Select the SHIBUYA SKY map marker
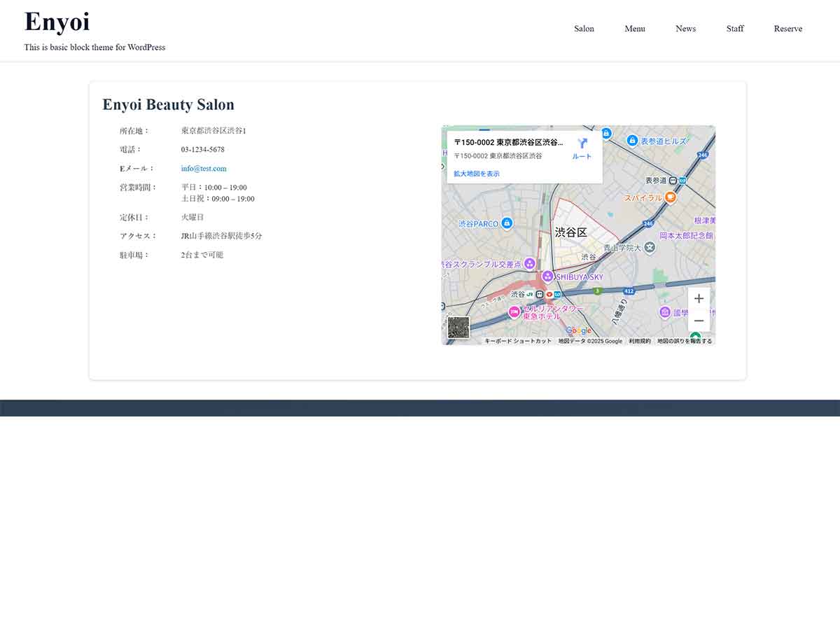Viewport: 840px width, 630px height. tap(548, 276)
